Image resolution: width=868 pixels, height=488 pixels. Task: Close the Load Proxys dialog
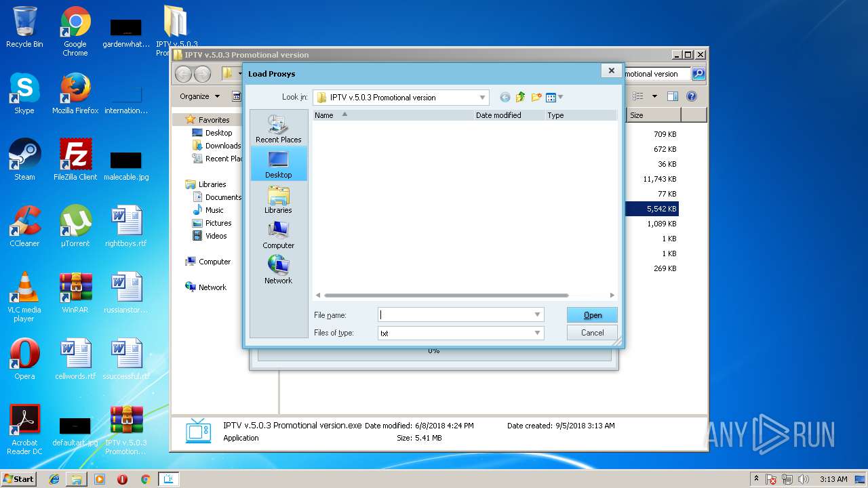point(611,70)
